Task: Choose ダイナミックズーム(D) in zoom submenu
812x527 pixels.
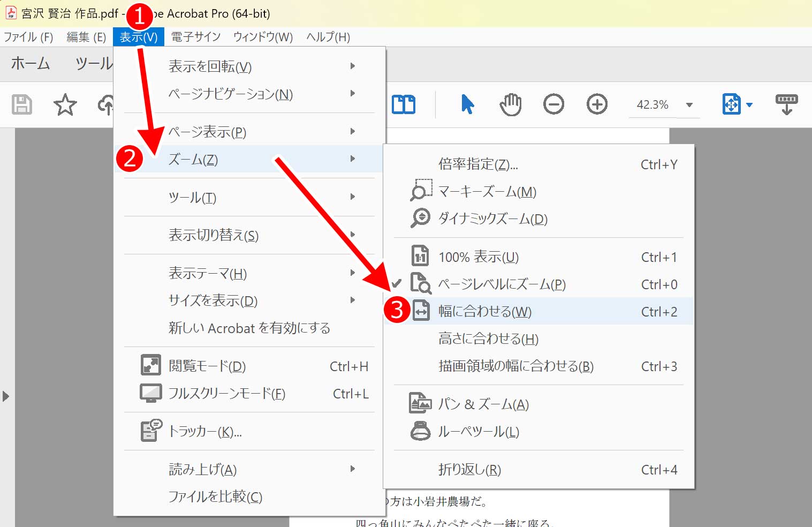Action: tap(538, 219)
